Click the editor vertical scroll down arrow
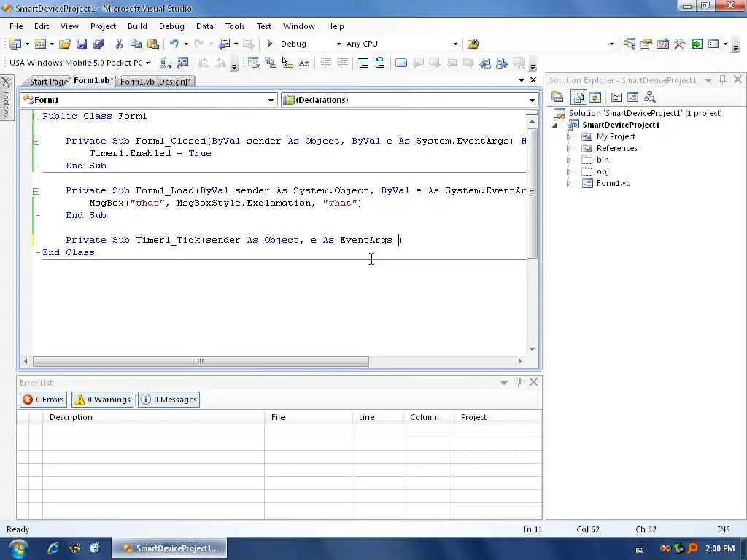The image size is (747, 560). (532, 349)
